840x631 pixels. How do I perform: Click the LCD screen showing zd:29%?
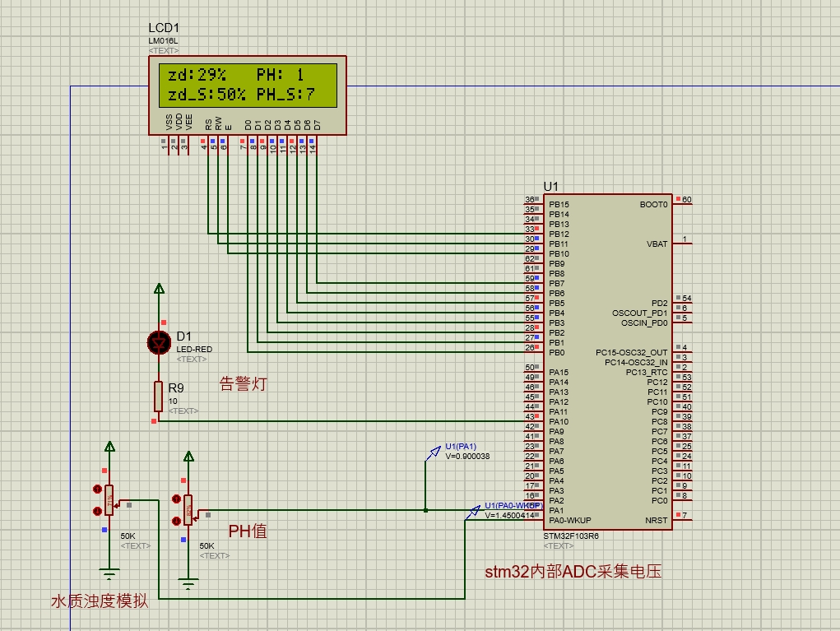click(x=248, y=86)
